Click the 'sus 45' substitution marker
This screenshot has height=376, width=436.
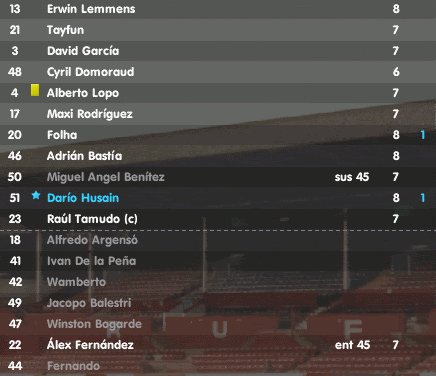coord(352,177)
